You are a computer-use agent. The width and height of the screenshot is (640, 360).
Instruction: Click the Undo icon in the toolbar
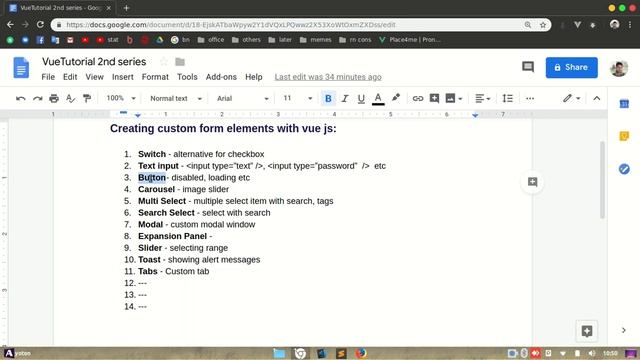pos(21,98)
